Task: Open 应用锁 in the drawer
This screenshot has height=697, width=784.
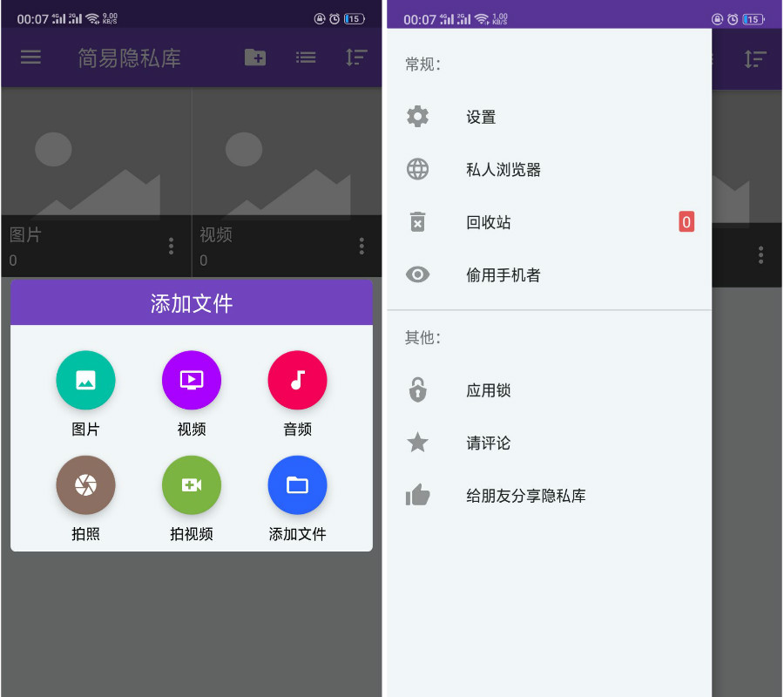Action: coord(549,390)
